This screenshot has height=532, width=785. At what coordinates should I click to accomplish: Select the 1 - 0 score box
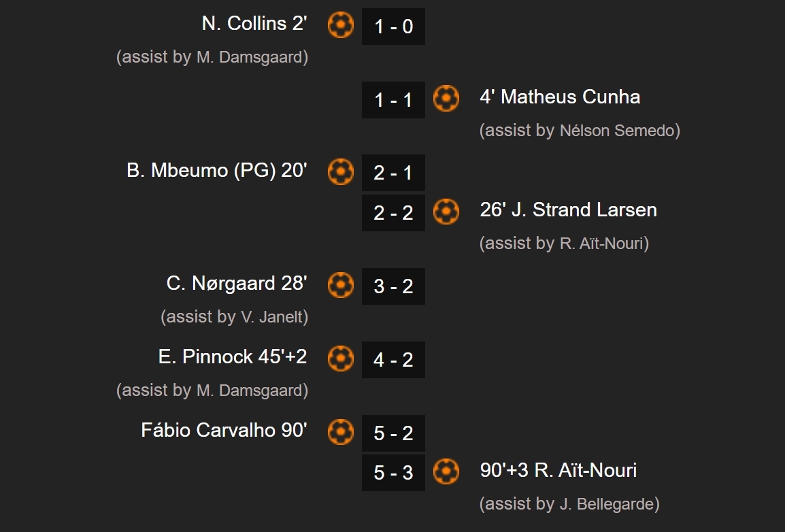(x=393, y=27)
